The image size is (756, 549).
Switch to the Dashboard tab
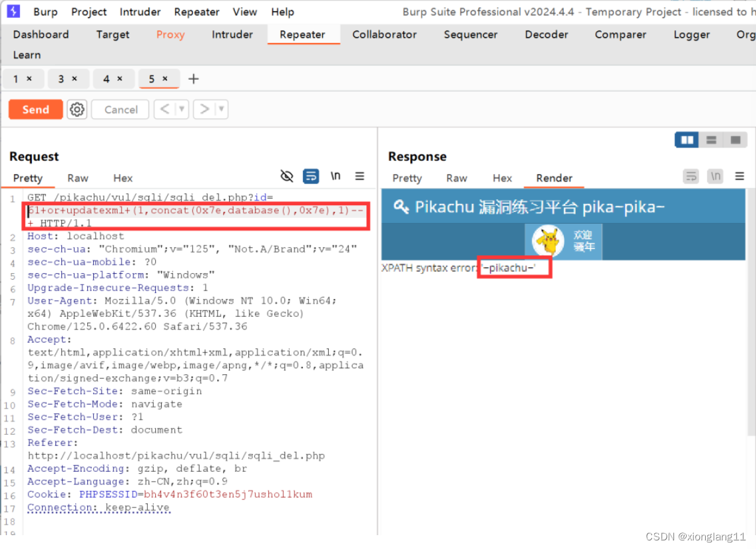(x=41, y=34)
